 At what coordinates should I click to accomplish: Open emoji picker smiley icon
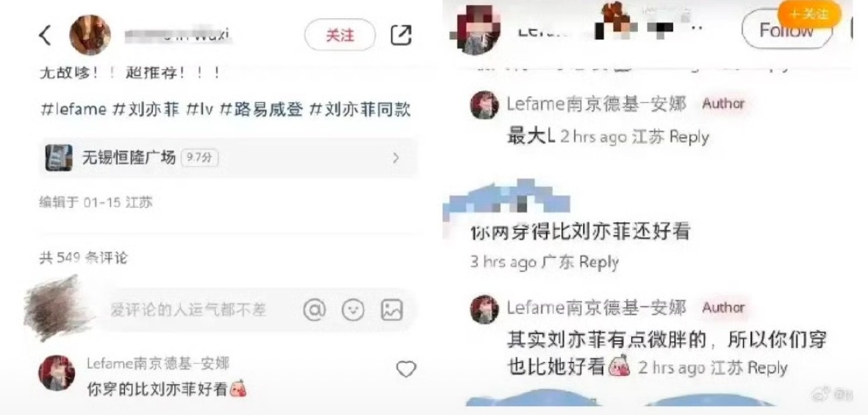click(x=353, y=310)
